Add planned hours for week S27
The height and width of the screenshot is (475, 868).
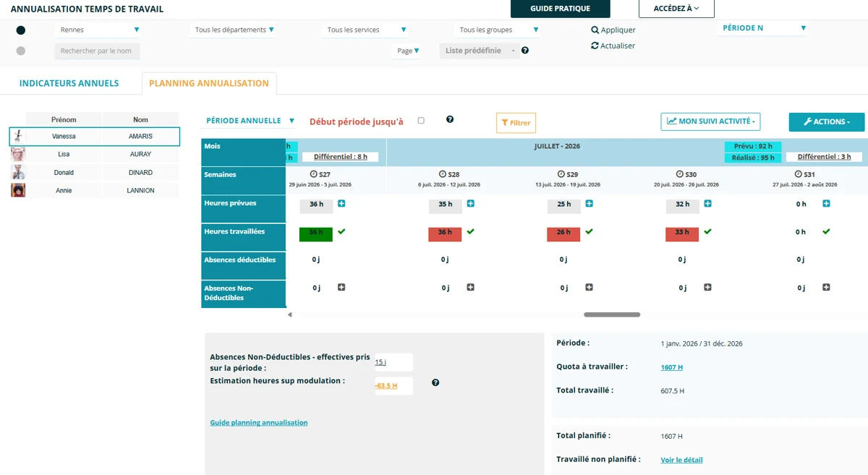coord(341,204)
